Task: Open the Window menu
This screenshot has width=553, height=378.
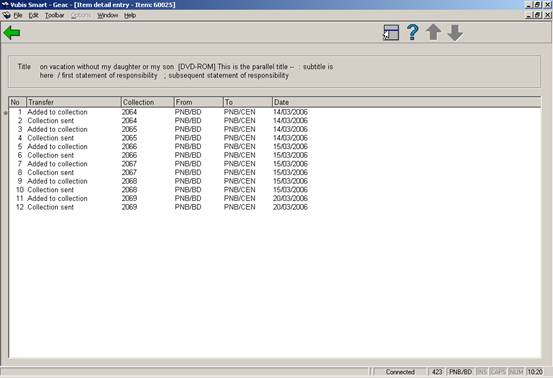Action: pos(108,16)
